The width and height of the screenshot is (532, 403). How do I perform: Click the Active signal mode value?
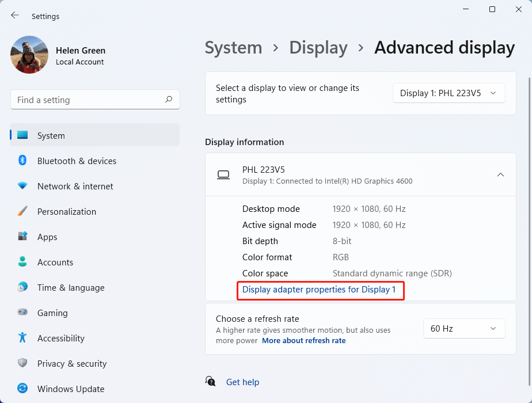pyautogui.click(x=369, y=225)
